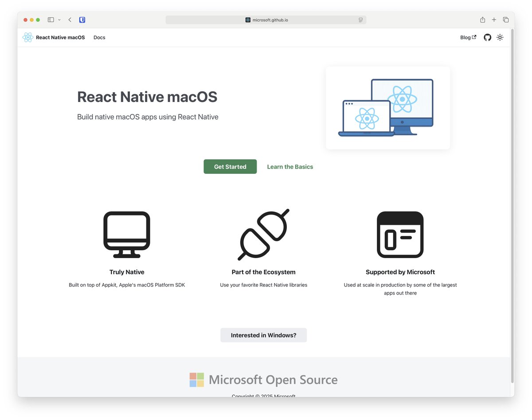Screen dimensions: 532x420
Task: Click the React Native macOS hero heading
Action: click(x=147, y=97)
